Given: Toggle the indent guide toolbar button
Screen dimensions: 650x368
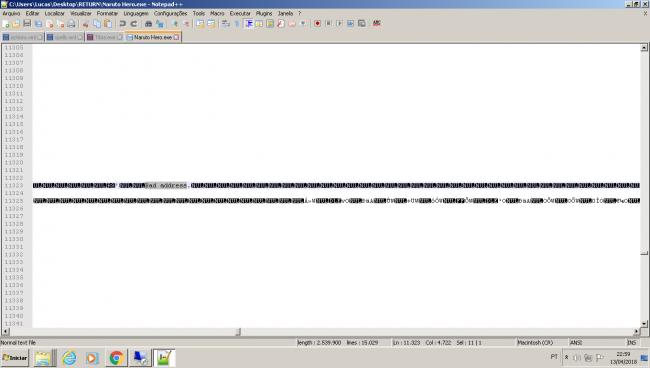Looking at the screenshot, I should point(248,24).
